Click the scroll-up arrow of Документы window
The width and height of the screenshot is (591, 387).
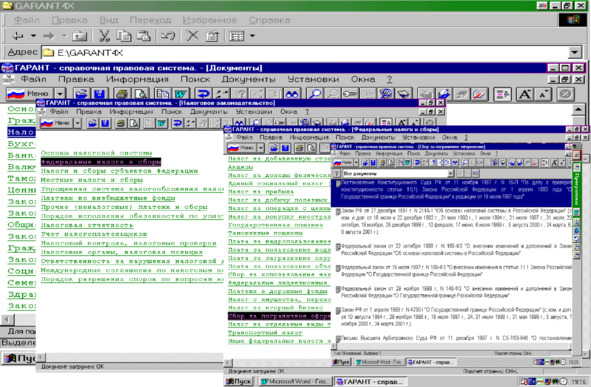(x=578, y=110)
